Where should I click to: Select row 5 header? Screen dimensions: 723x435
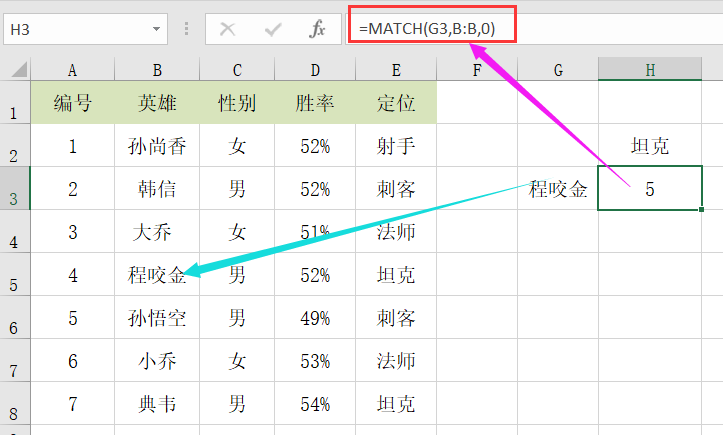pos(15,274)
